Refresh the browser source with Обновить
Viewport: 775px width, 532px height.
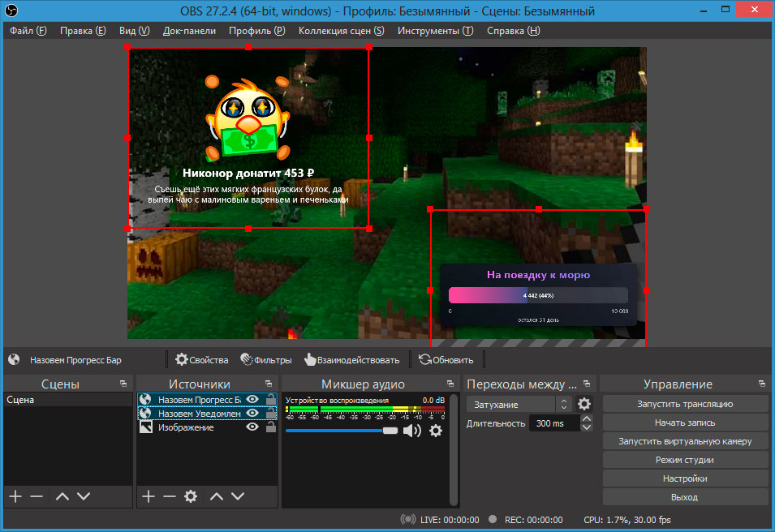coord(446,359)
